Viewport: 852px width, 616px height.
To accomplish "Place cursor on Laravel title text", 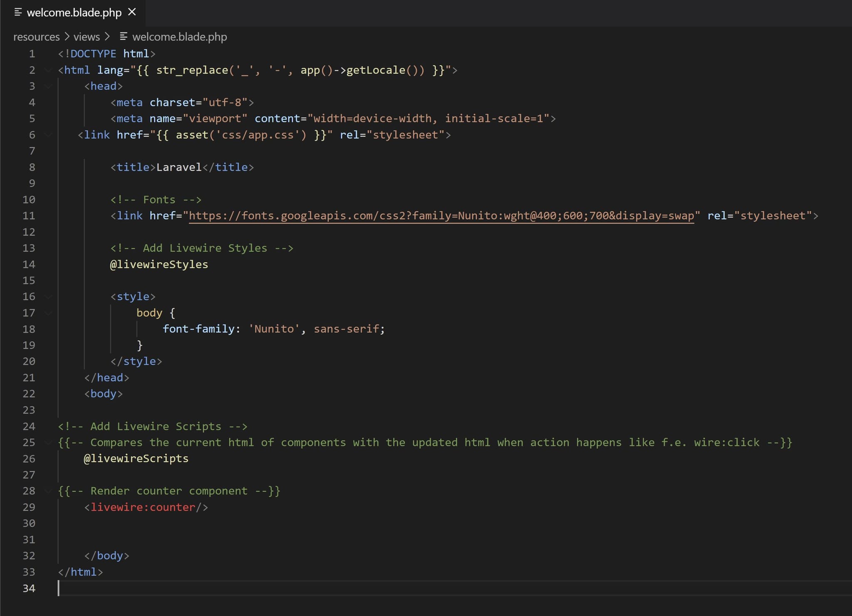I will click(x=178, y=167).
